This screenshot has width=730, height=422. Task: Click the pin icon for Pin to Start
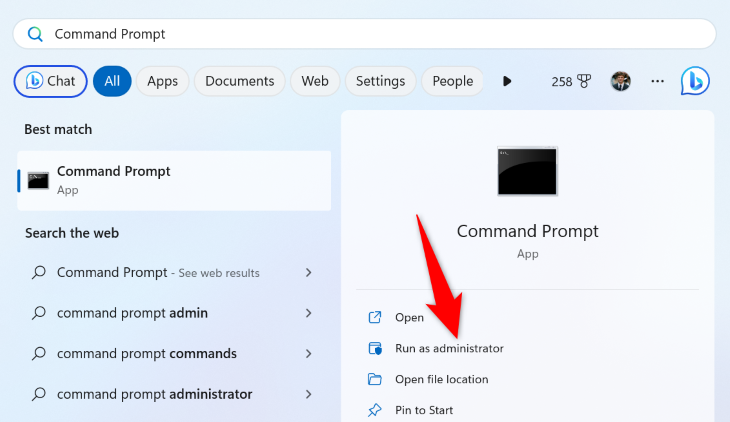(x=375, y=410)
